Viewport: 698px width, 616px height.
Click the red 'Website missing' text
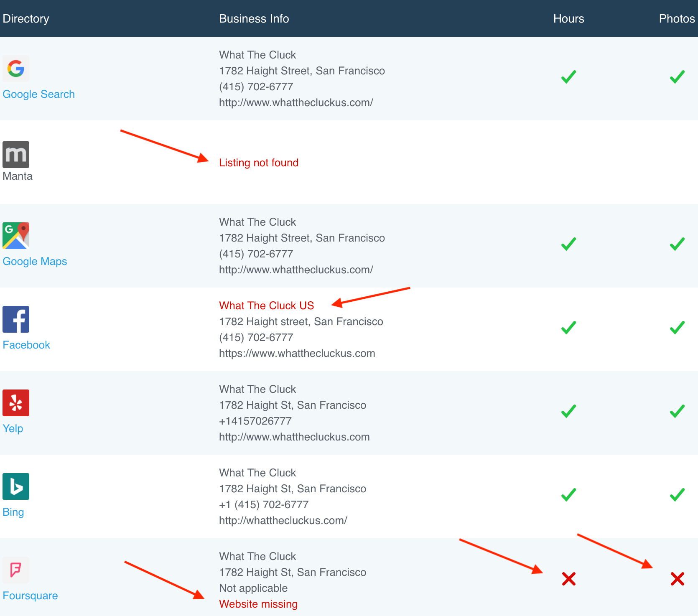click(258, 604)
